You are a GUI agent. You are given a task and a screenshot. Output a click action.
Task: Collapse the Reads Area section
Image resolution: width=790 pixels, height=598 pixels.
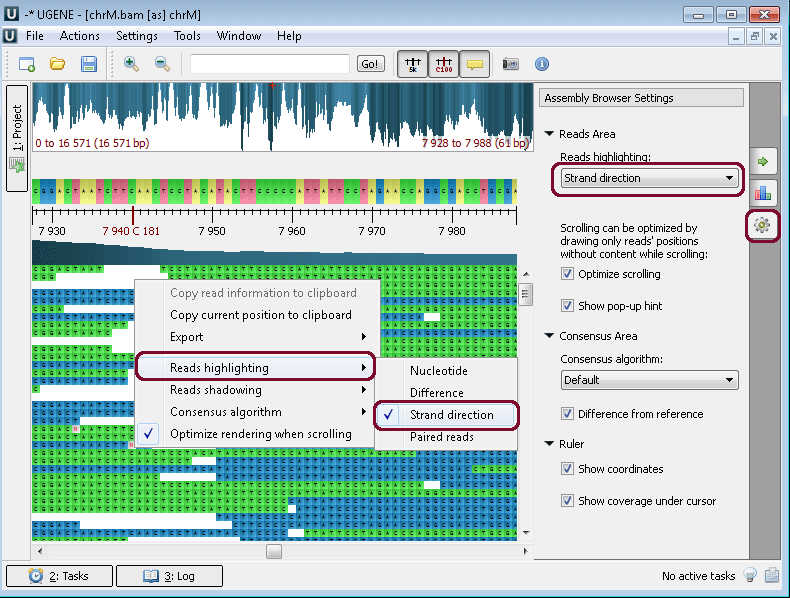550,134
